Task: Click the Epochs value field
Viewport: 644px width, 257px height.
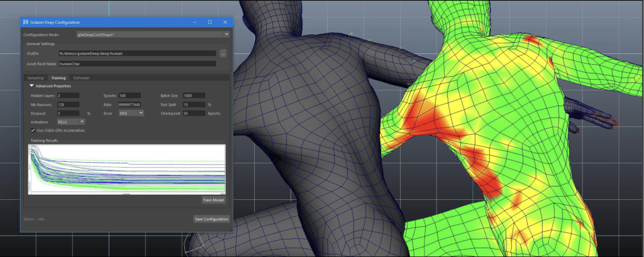Action: pyautogui.click(x=130, y=96)
